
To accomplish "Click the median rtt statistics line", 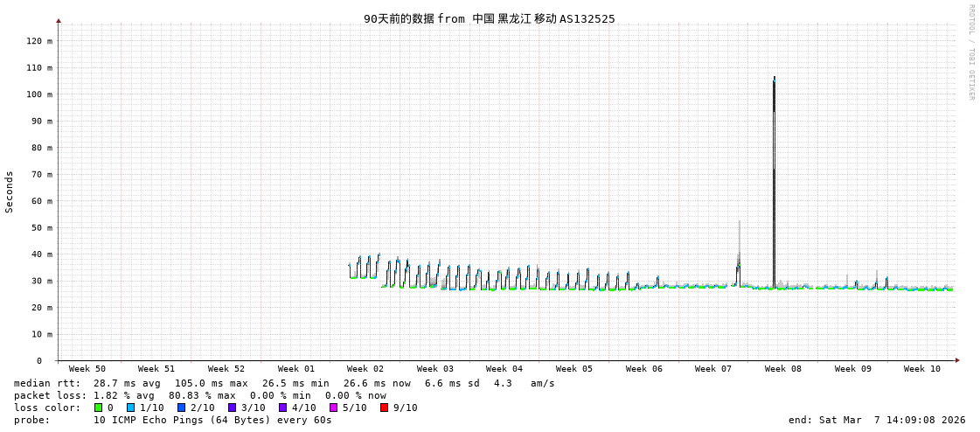I will click(284, 383).
